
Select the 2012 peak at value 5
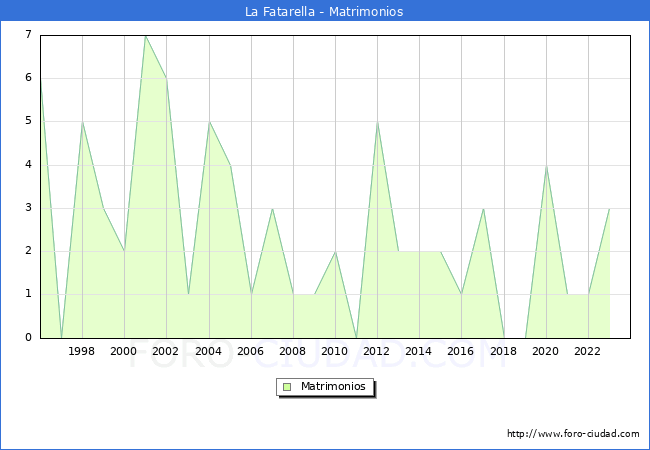click(x=377, y=122)
